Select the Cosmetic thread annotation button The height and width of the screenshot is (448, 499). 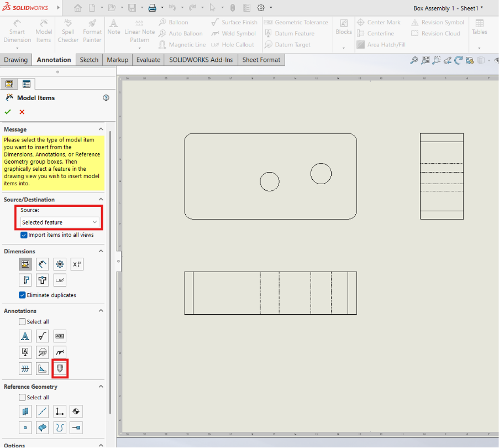coord(60,369)
